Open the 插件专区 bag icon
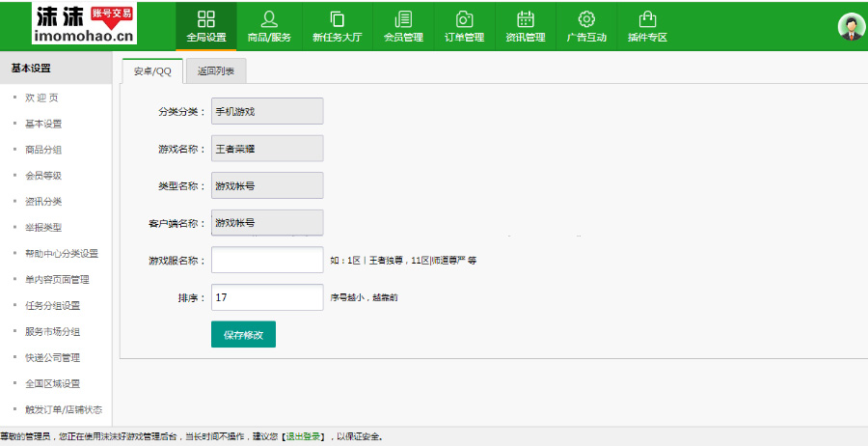 647,19
